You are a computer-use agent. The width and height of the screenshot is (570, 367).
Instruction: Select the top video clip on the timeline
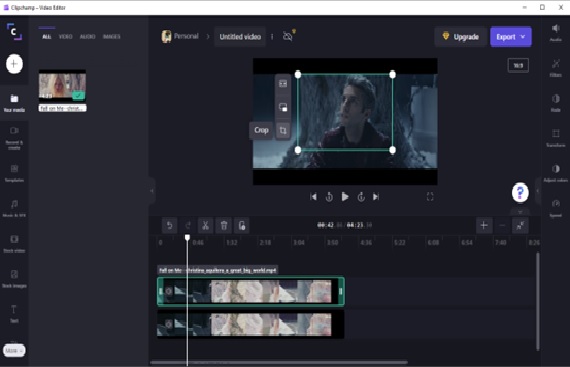click(251, 291)
